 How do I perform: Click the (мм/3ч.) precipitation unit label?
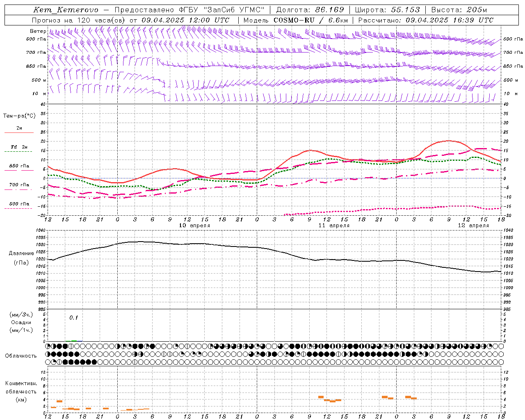[21, 315]
